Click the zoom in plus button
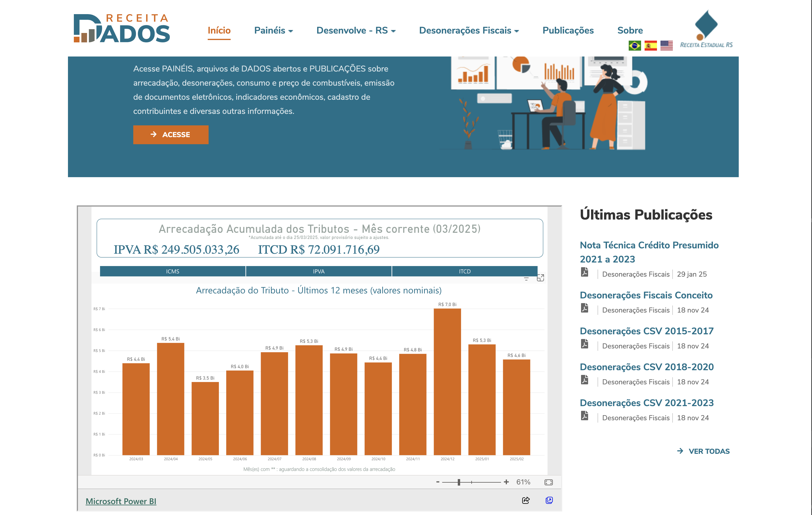This screenshot has width=812, height=515. point(506,482)
